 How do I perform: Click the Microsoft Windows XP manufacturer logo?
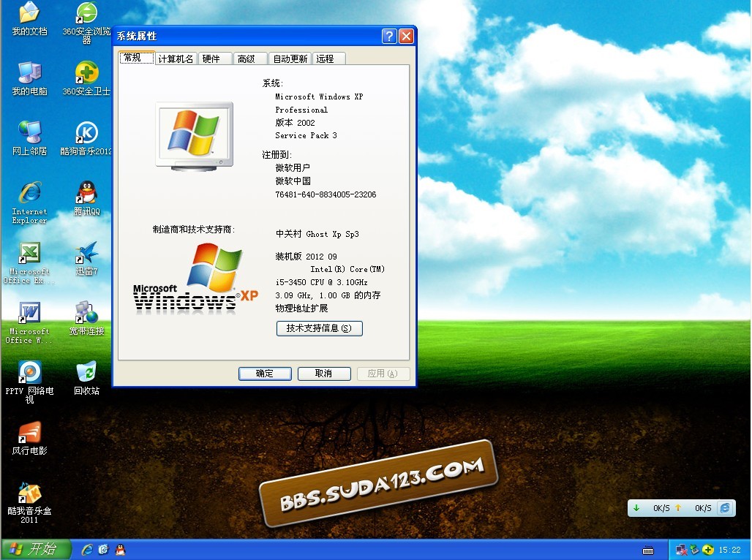[195, 279]
